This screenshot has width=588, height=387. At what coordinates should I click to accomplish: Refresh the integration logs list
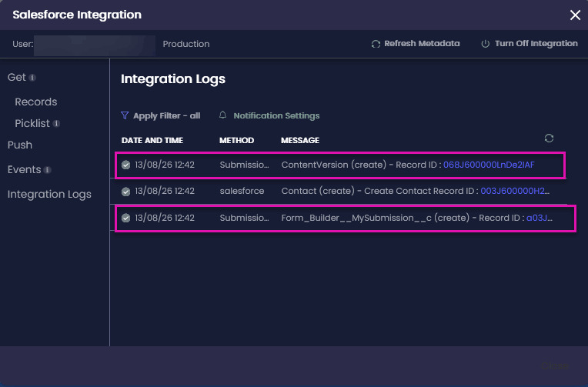(549, 138)
